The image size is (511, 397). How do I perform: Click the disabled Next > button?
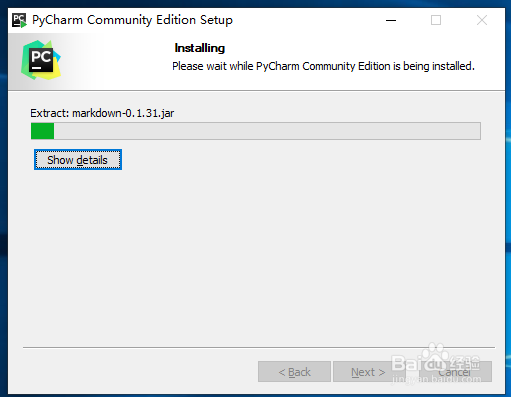click(x=368, y=372)
